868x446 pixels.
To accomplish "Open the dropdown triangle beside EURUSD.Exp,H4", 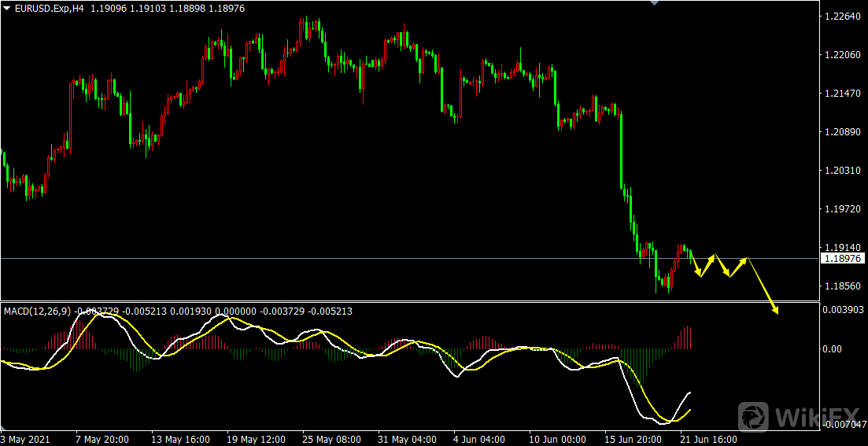I will [7, 8].
